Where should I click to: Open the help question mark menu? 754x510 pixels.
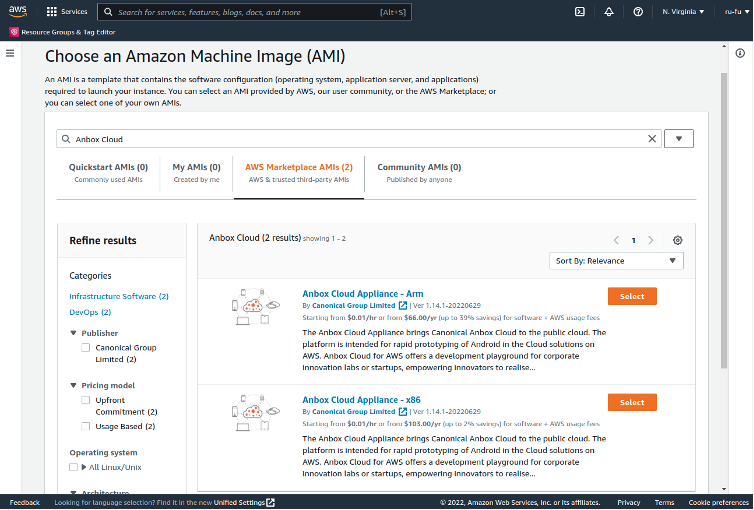(x=638, y=12)
